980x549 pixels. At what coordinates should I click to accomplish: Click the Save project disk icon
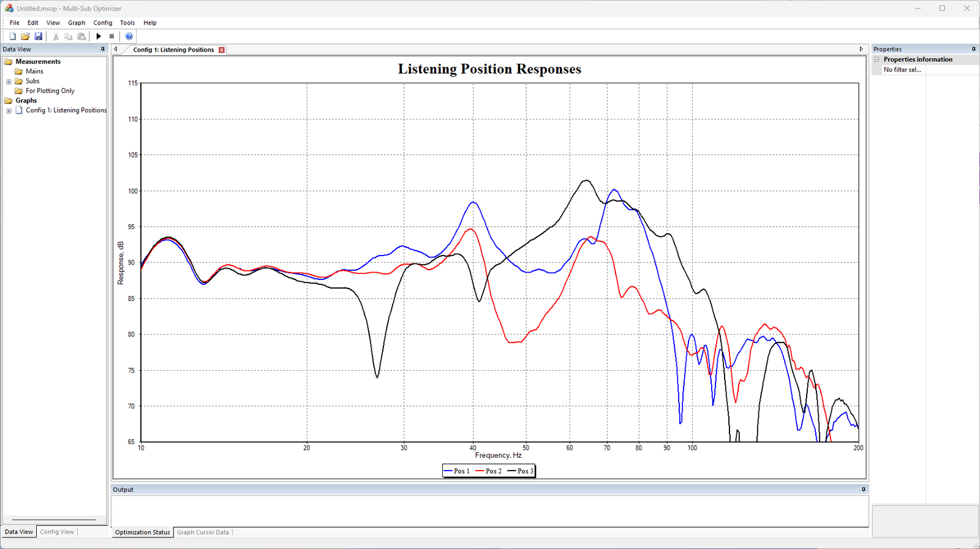pos(38,36)
